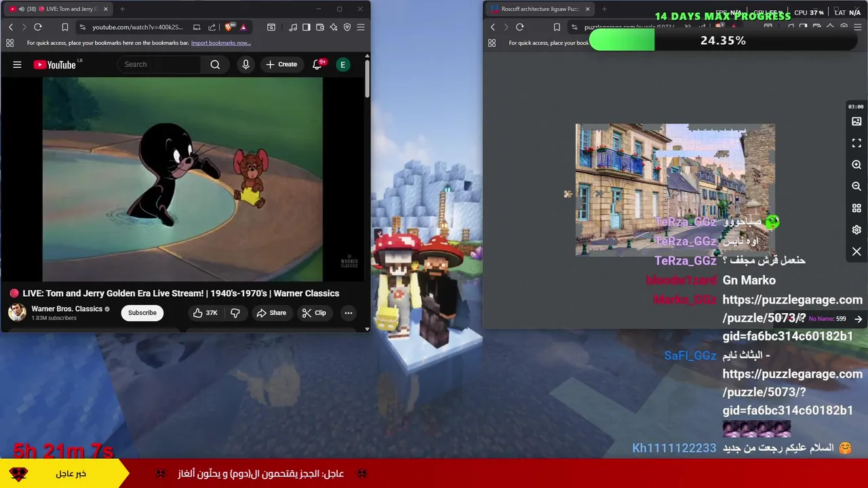
Task: Dislike the Tom and Jerry stream
Action: [235, 312]
